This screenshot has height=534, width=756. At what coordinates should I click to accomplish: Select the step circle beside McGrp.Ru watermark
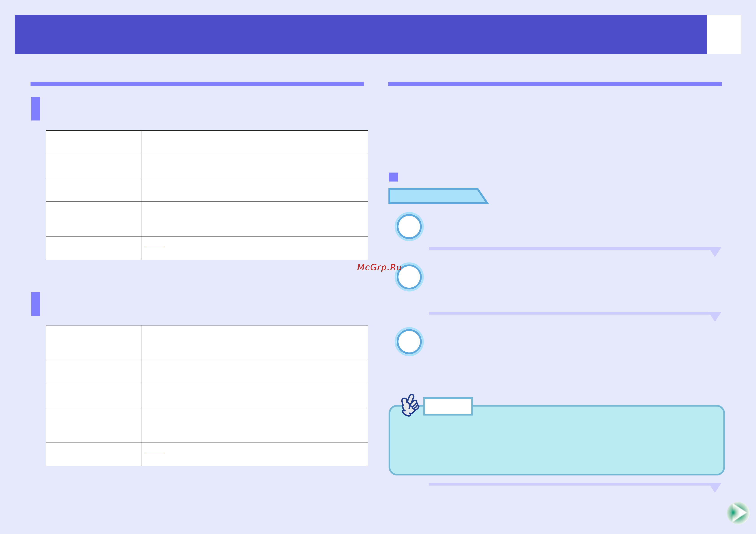409,277
